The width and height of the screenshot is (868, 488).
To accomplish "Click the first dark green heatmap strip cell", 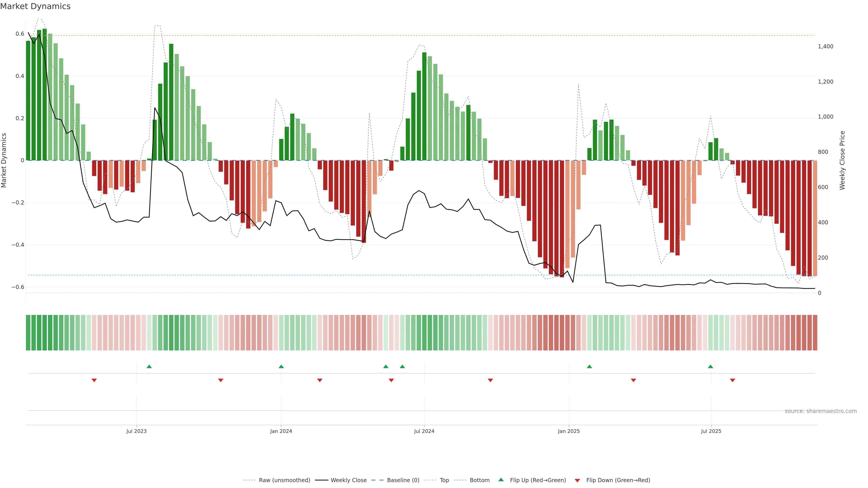I will click(28, 332).
